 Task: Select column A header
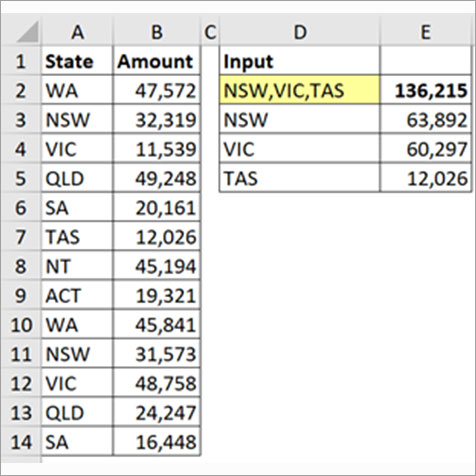77,32
